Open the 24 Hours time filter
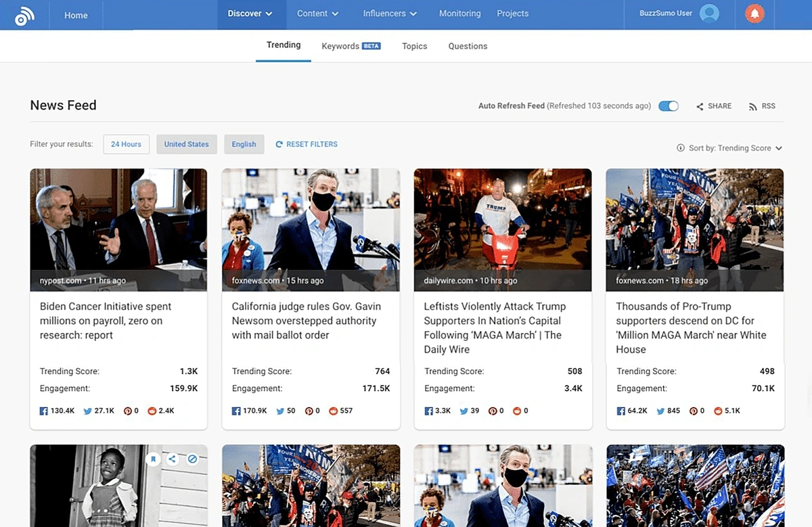 point(127,144)
